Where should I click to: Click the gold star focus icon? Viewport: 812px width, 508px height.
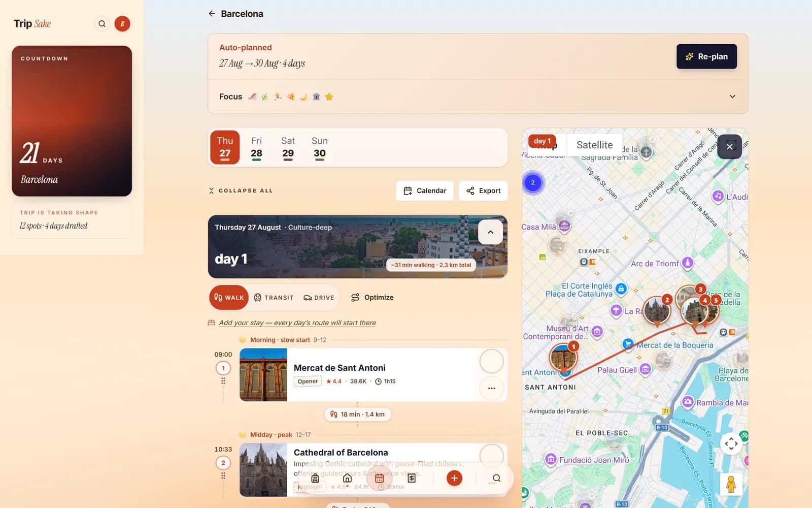click(329, 97)
